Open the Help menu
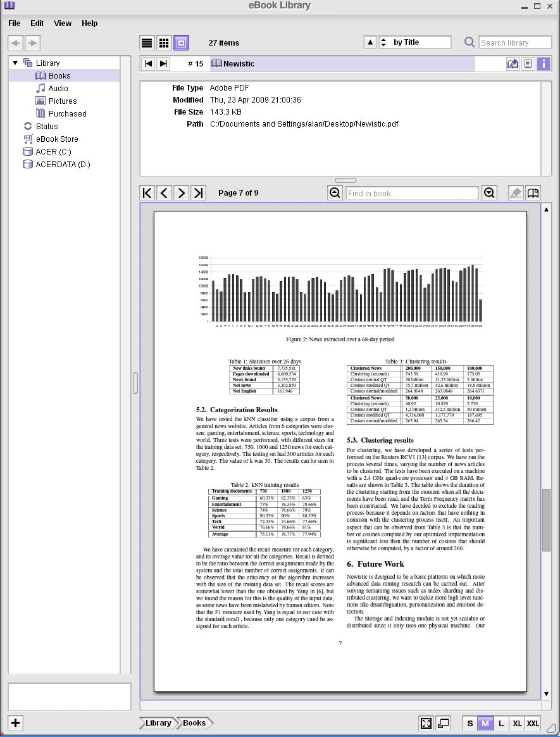 (x=89, y=23)
